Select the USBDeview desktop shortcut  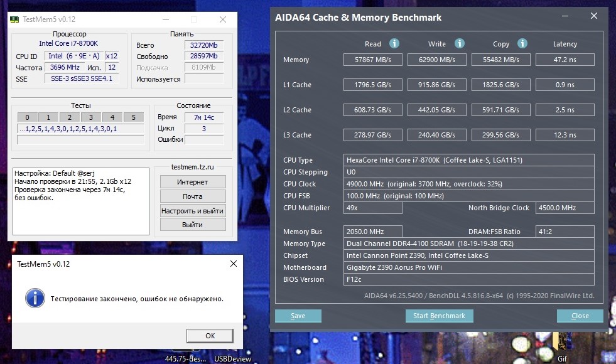232,358
